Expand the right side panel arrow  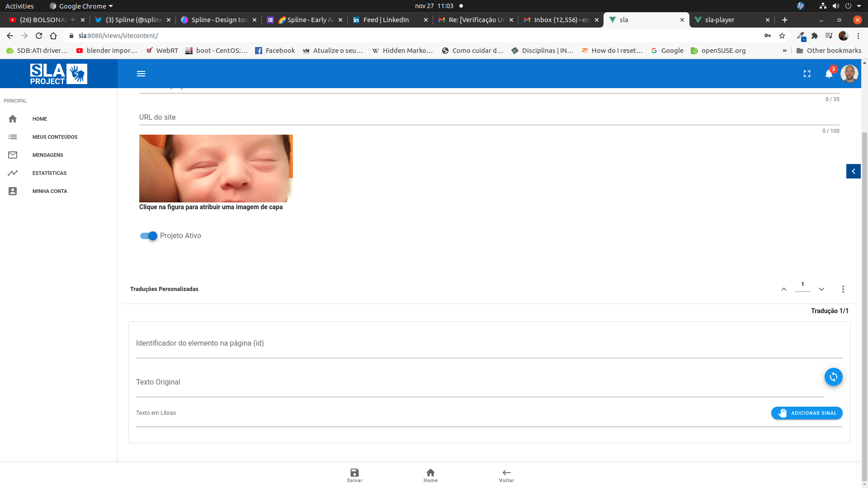853,171
